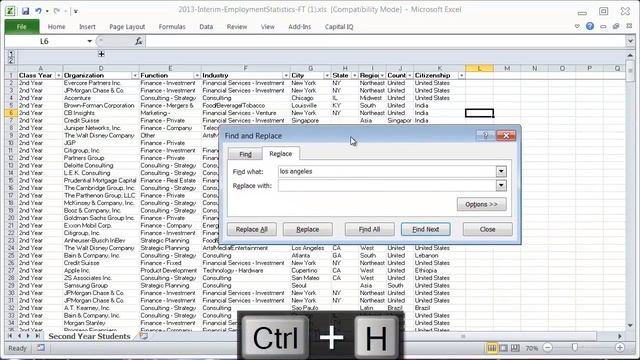640x360 pixels.
Task: Click the Undo arrow icon
Action: pyautogui.click(x=38, y=11)
